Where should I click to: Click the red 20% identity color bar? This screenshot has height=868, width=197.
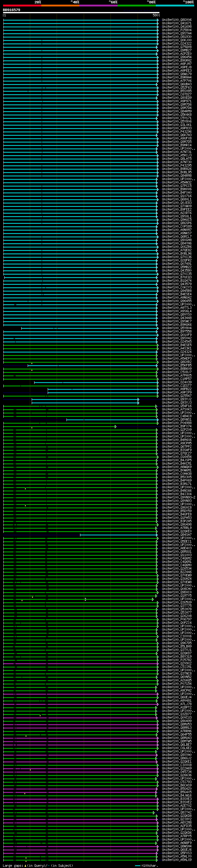pyautogui.click(x=22, y=6)
